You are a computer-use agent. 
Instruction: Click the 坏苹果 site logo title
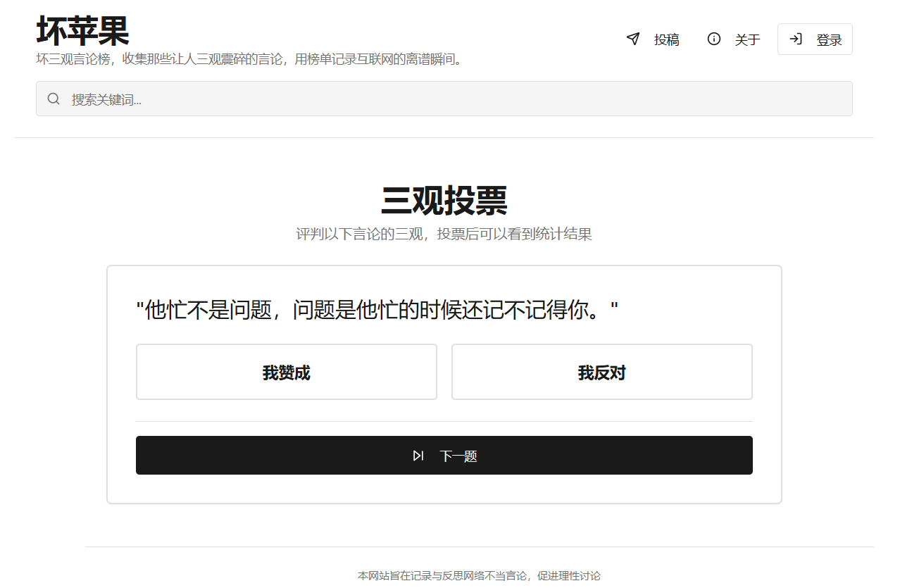point(82,30)
